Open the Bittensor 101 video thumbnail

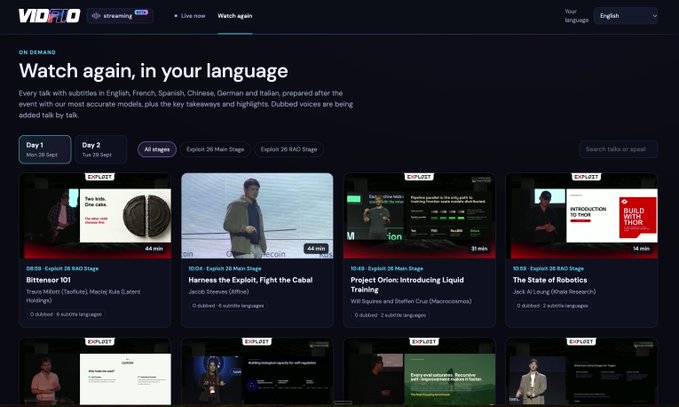pos(95,216)
